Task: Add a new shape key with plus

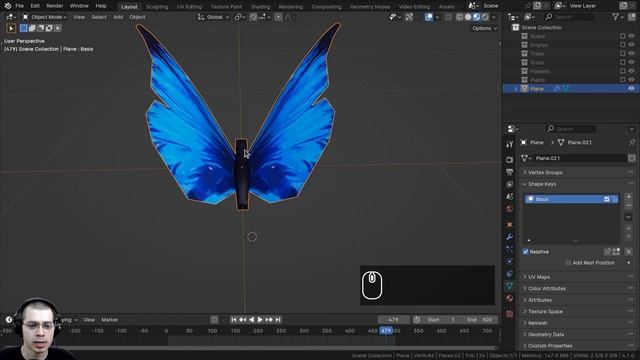Action: click(629, 197)
